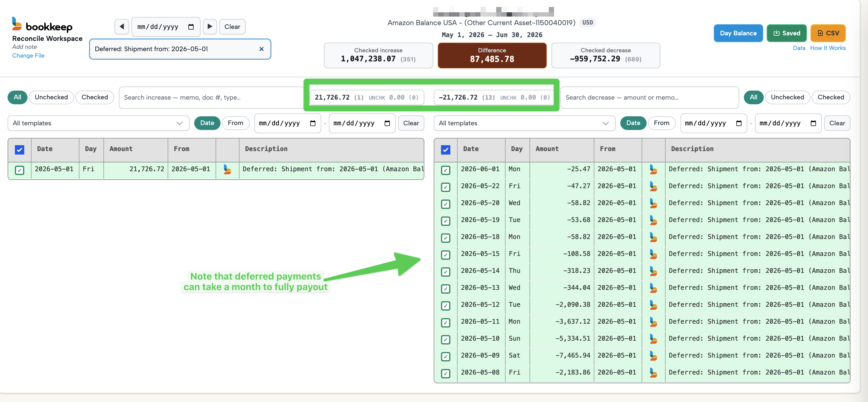Select increase Checked filter tab
This screenshot has width=868, height=402.
95,97
